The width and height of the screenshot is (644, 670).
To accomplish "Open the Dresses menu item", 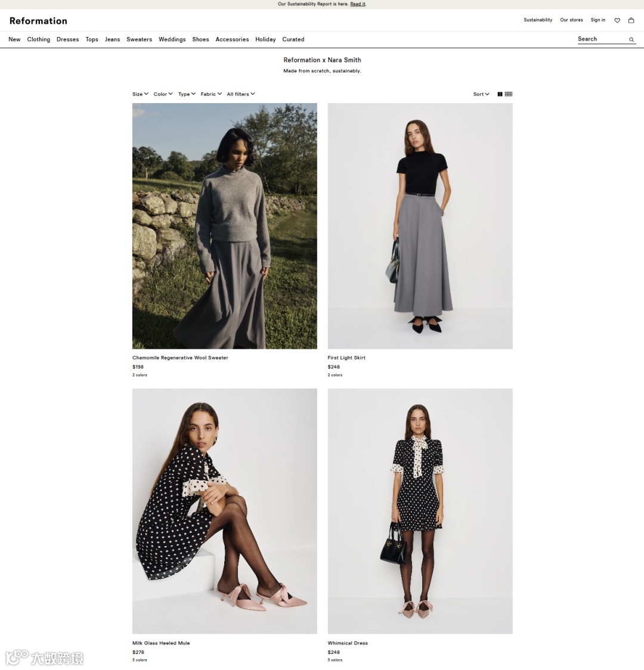I will point(67,39).
